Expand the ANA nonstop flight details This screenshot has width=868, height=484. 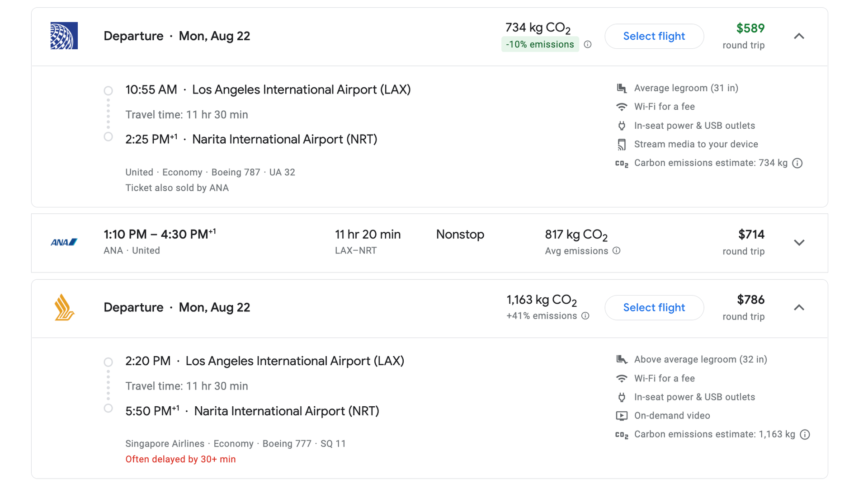799,242
